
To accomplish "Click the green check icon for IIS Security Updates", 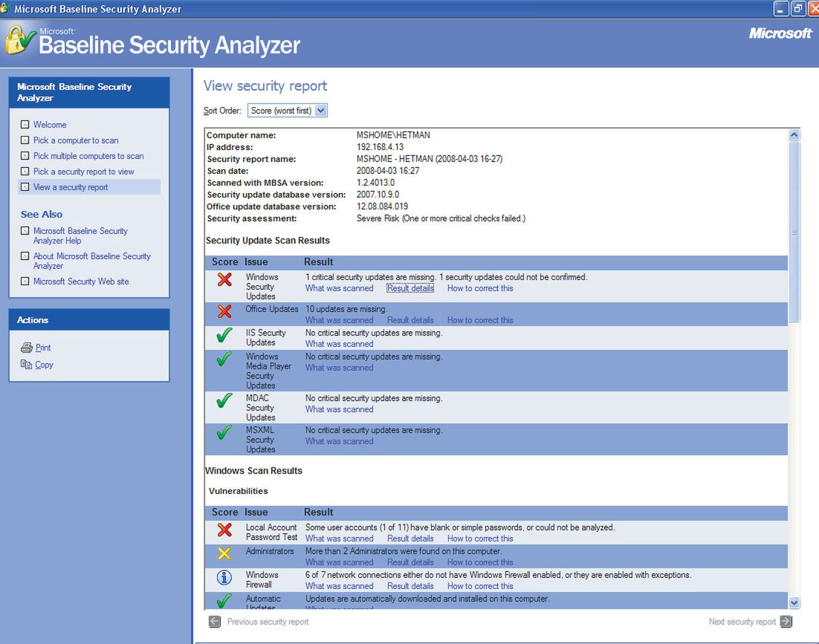I will pyautogui.click(x=224, y=335).
